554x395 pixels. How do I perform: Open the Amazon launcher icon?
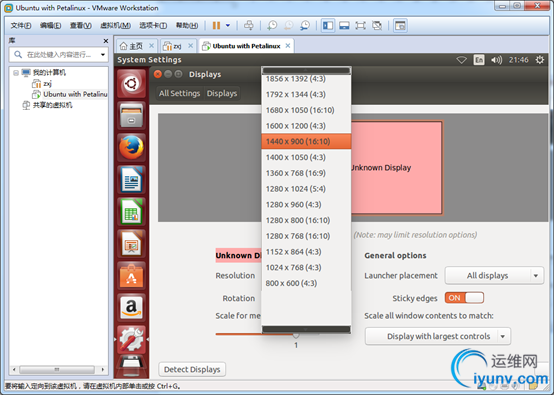pyautogui.click(x=131, y=308)
